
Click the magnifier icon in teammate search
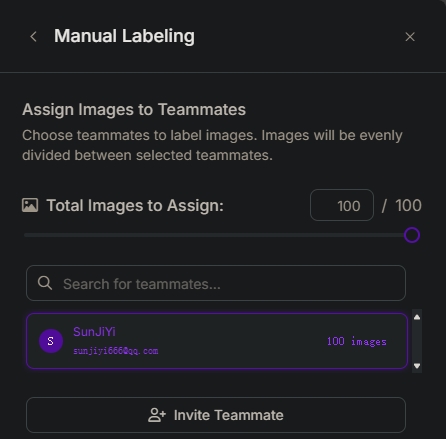(x=45, y=283)
